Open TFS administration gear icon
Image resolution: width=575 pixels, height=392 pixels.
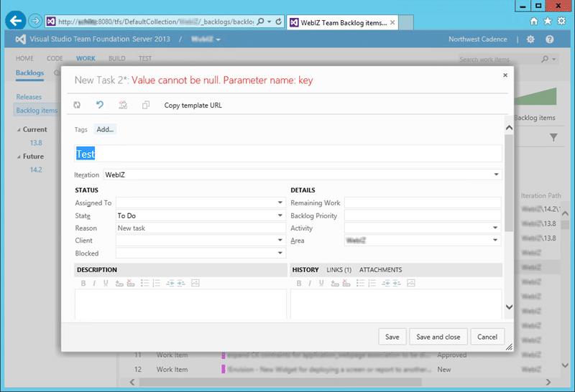coord(530,39)
